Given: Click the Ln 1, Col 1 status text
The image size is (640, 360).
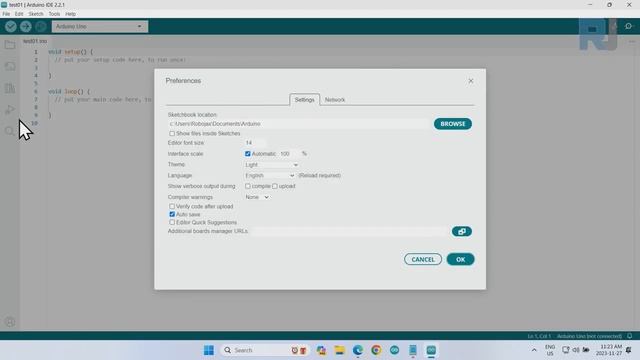Looking at the screenshot, I should pos(539,336).
